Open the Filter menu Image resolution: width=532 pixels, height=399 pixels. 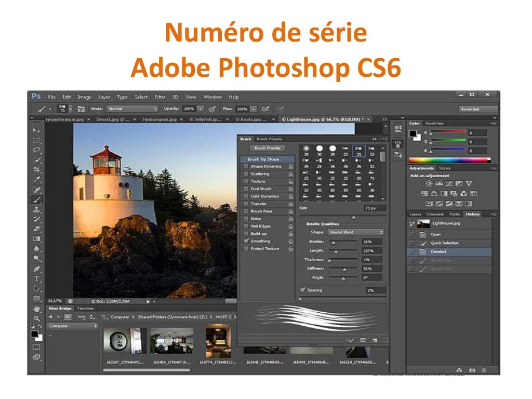click(x=160, y=97)
